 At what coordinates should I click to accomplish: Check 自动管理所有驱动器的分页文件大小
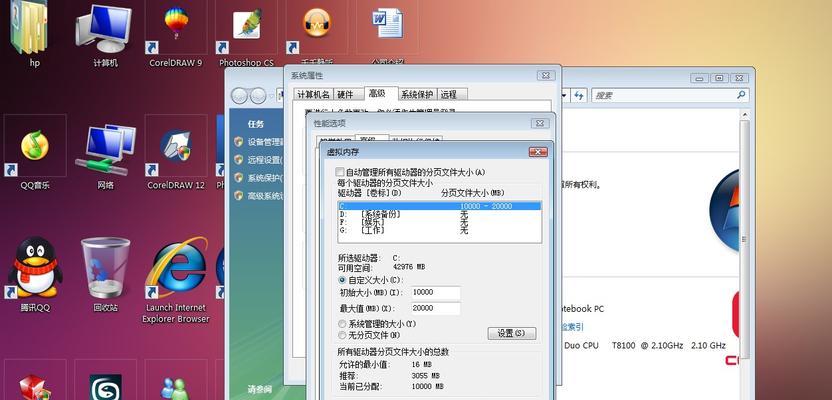coord(340,172)
